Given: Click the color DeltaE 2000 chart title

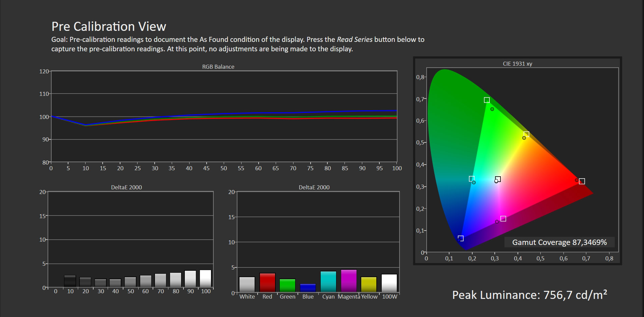Looking at the screenshot, I should tap(314, 187).
